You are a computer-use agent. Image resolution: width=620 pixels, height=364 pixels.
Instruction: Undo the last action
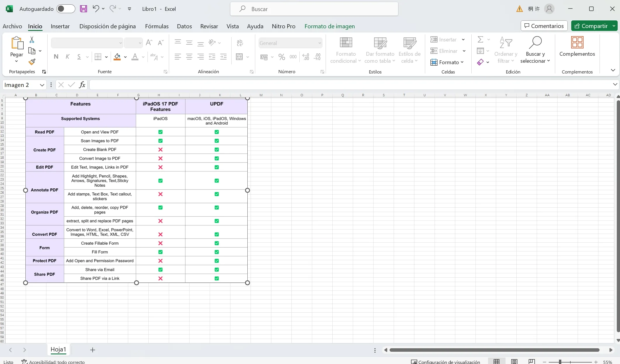coord(96,9)
